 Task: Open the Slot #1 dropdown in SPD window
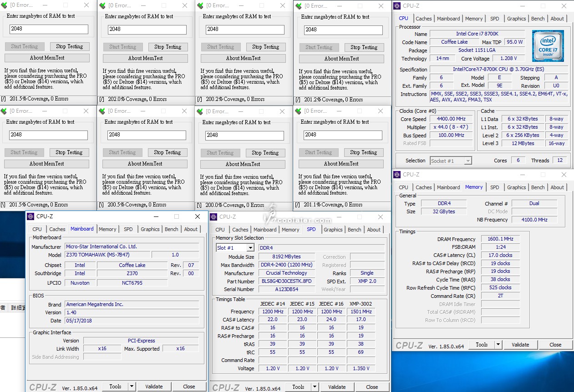(x=250, y=248)
